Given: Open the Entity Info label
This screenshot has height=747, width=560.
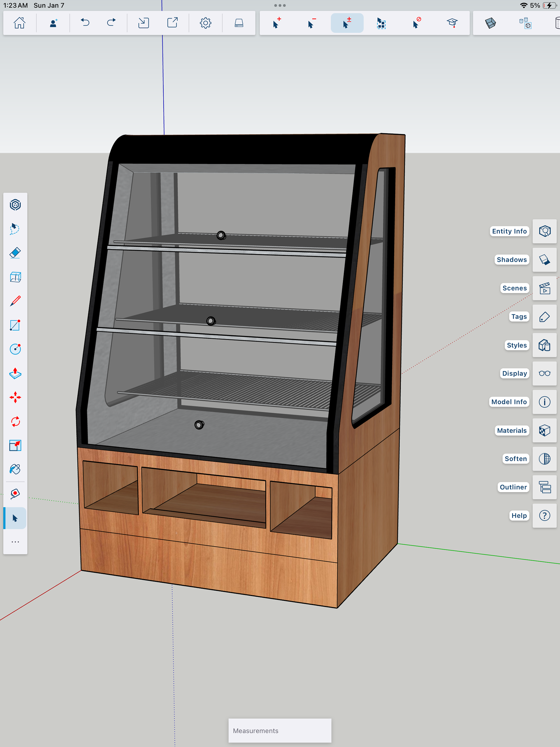Looking at the screenshot, I should point(509,231).
